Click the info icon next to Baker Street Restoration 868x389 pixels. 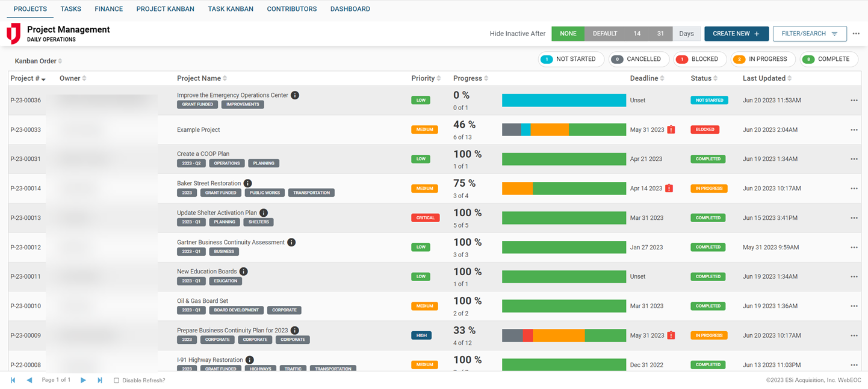247,183
